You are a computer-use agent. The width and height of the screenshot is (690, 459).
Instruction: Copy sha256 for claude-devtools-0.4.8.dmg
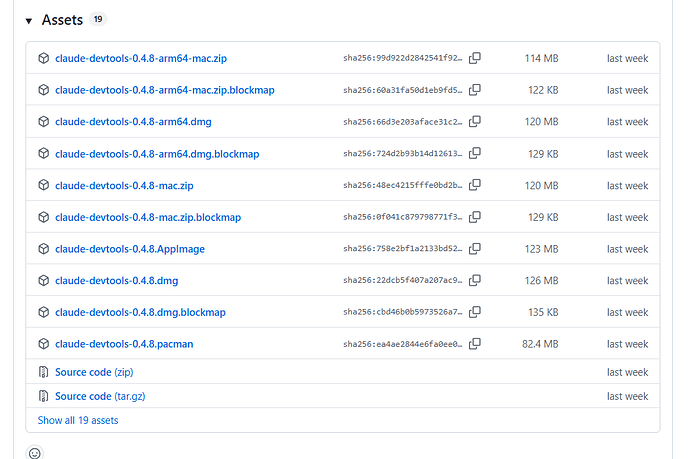(475, 280)
